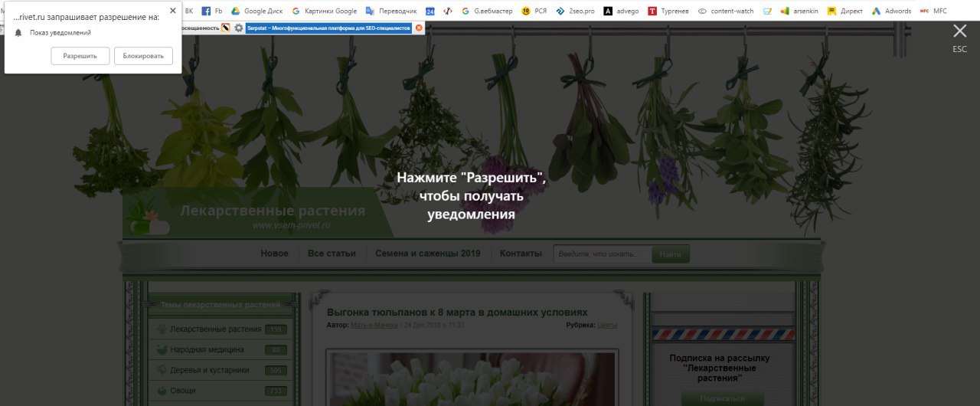Open the Все статьи menu item

pyautogui.click(x=332, y=254)
